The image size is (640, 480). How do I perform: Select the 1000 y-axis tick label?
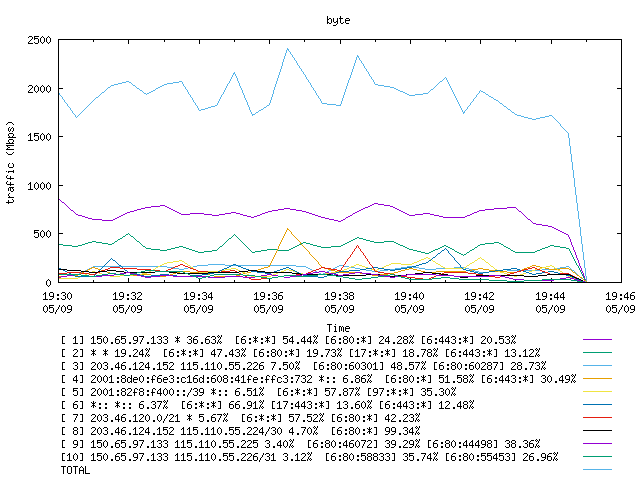(x=40, y=185)
